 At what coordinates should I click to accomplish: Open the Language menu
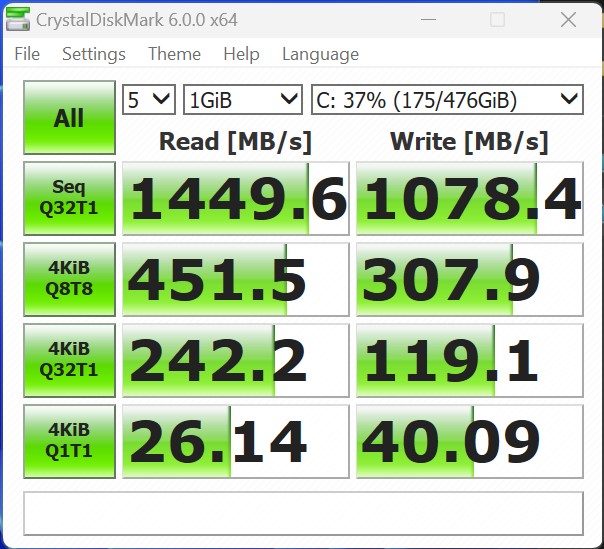[x=320, y=54]
